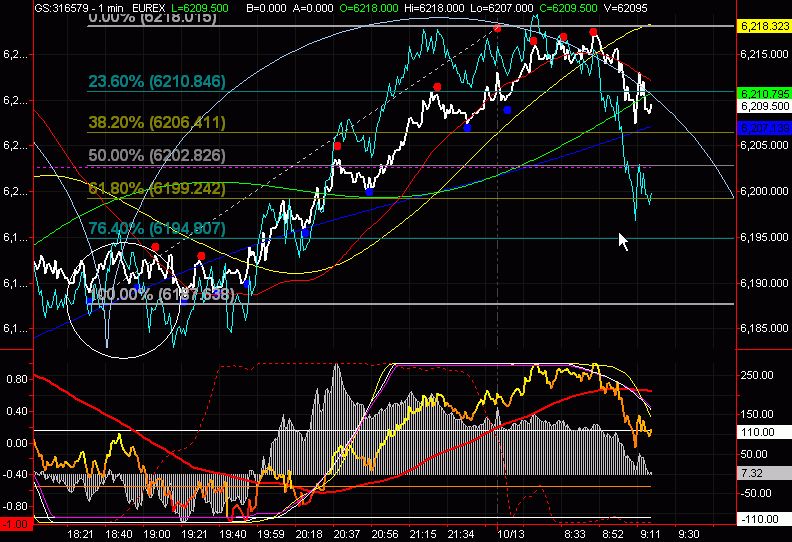The width and height of the screenshot is (792, 542).
Task: Select the 19:59 time axis label
Action: (271, 534)
